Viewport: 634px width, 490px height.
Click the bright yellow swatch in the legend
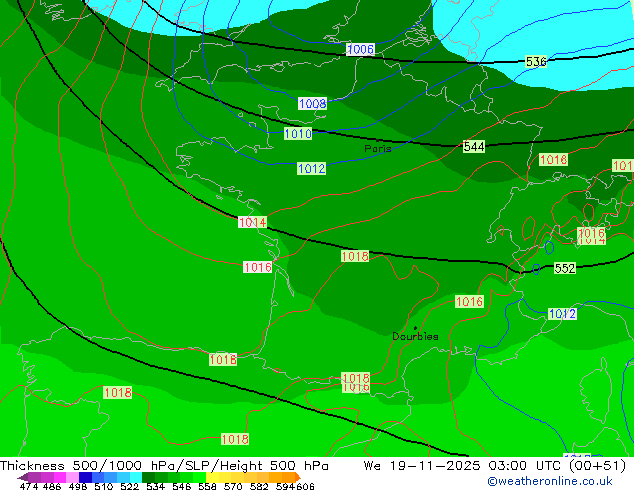tap(212, 477)
